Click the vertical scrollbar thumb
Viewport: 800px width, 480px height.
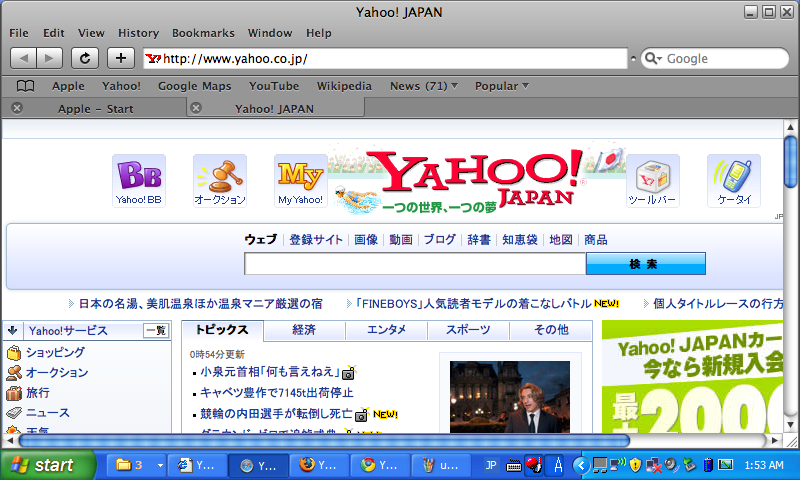point(790,162)
